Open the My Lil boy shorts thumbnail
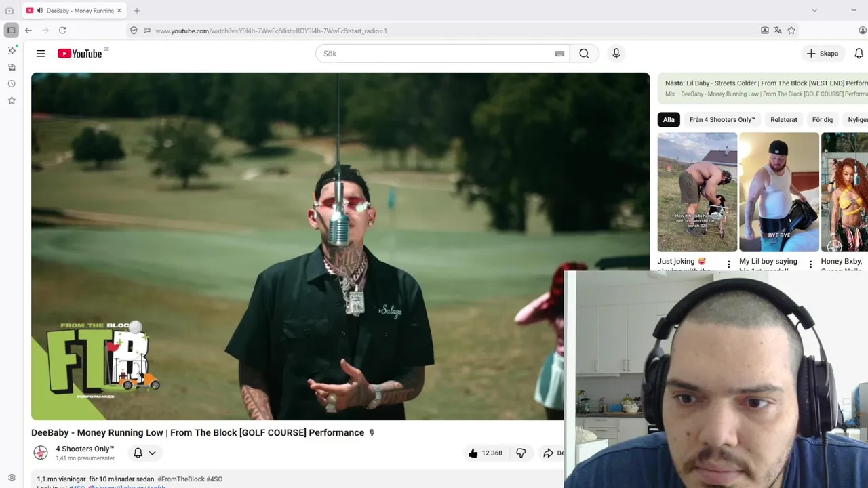Screen dimensions: 868x488 (x=779, y=192)
